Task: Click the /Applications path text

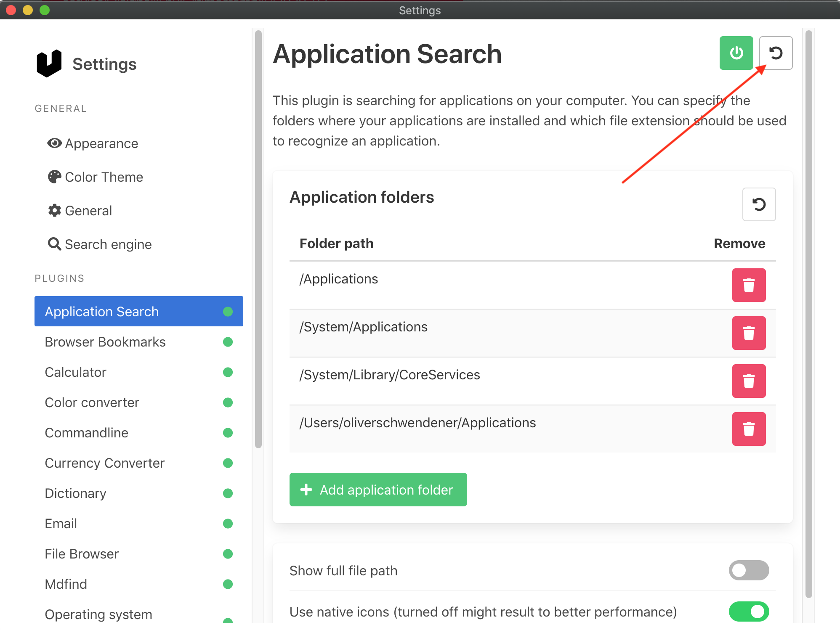Action: tap(339, 279)
